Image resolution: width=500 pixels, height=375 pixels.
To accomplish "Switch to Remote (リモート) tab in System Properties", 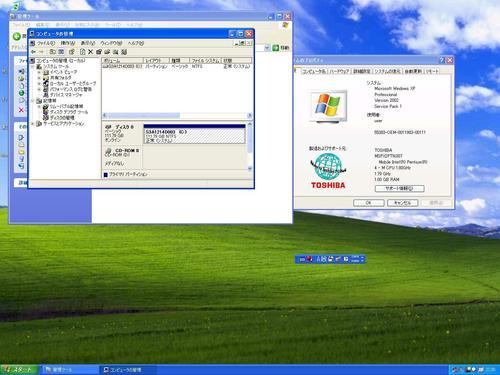I will point(432,71).
